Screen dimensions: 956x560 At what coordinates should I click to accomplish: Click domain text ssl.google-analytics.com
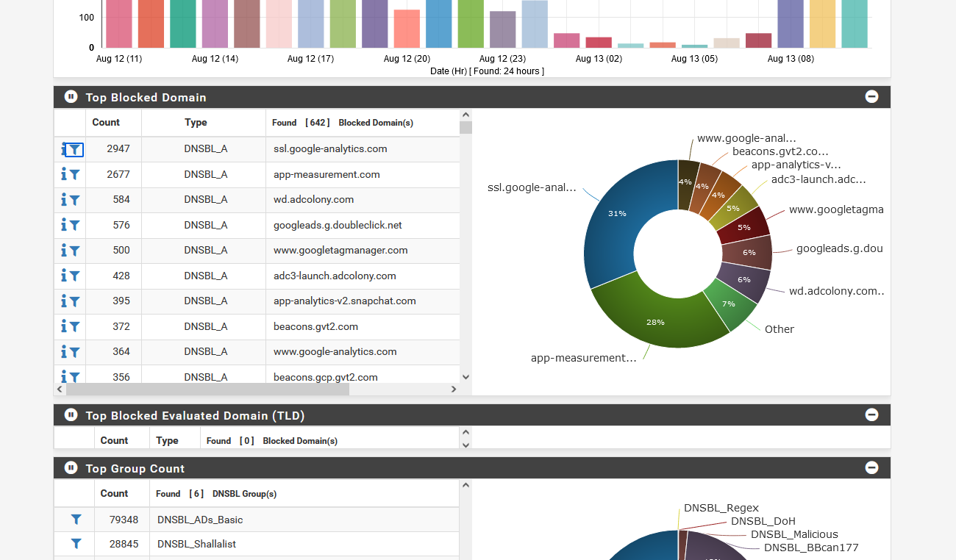(330, 149)
